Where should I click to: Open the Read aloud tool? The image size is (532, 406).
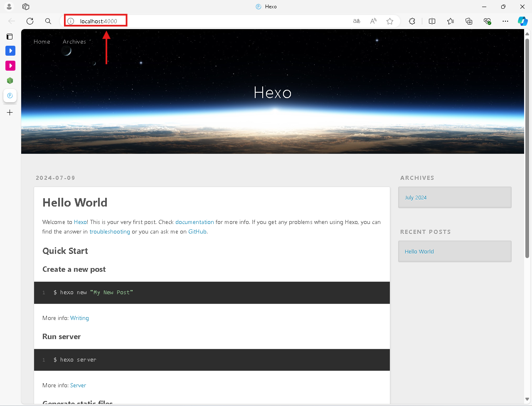click(373, 21)
